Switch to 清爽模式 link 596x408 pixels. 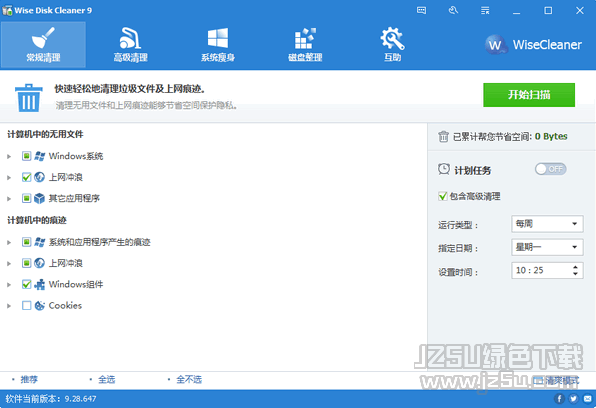point(556,380)
